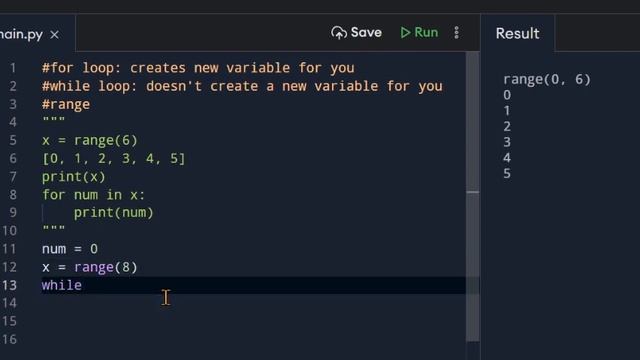Click the comment '#for loop: creates new variable for you'
Screen dimensions: 640x360
point(198,68)
